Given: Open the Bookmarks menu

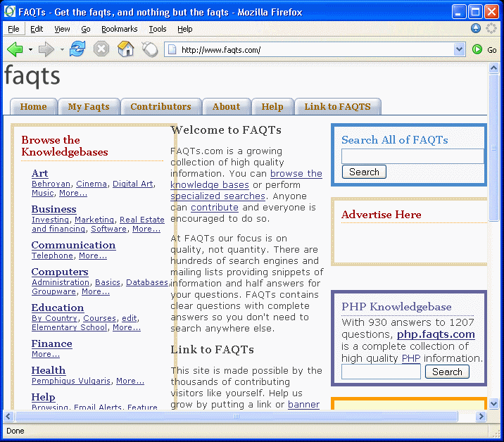Looking at the screenshot, I should (120, 30).
